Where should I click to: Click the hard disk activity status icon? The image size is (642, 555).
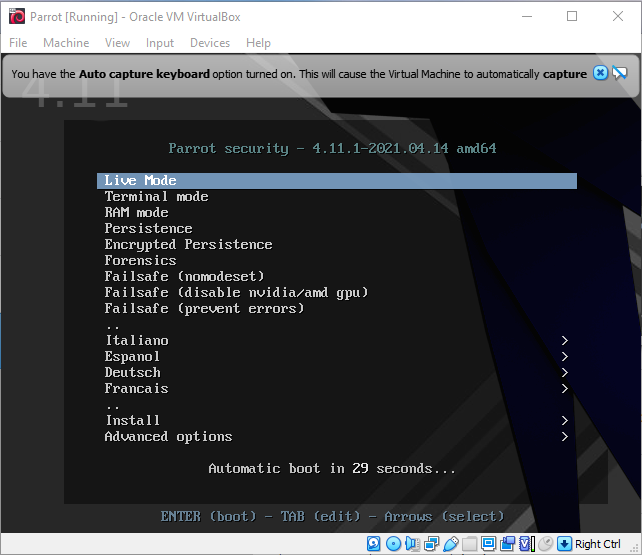(x=373, y=544)
